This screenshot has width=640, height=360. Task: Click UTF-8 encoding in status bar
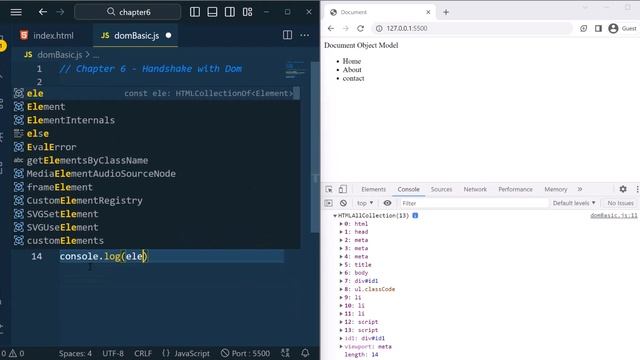pos(113,353)
